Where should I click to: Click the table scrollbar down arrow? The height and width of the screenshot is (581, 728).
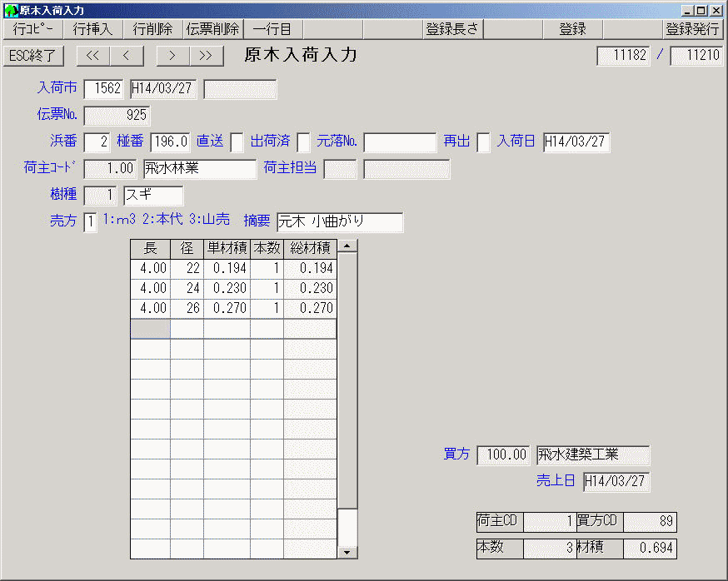347,552
